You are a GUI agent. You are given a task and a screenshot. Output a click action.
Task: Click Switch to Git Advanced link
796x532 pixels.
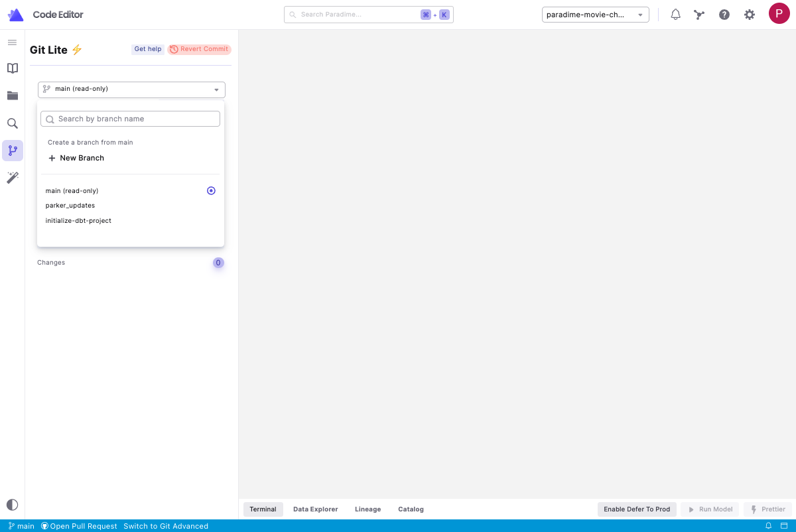pyautogui.click(x=166, y=526)
